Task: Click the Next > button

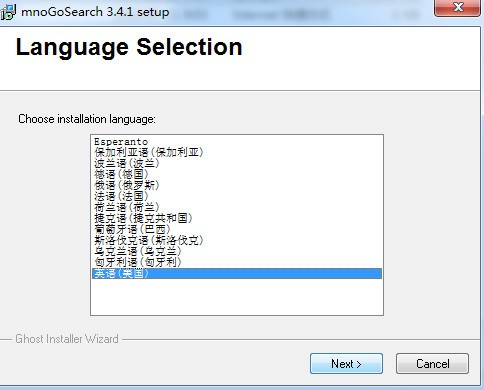Action: pyautogui.click(x=346, y=363)
